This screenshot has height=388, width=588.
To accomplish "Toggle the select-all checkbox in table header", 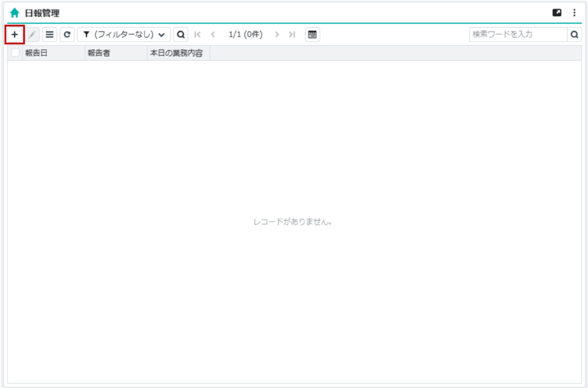I will 15,53.
